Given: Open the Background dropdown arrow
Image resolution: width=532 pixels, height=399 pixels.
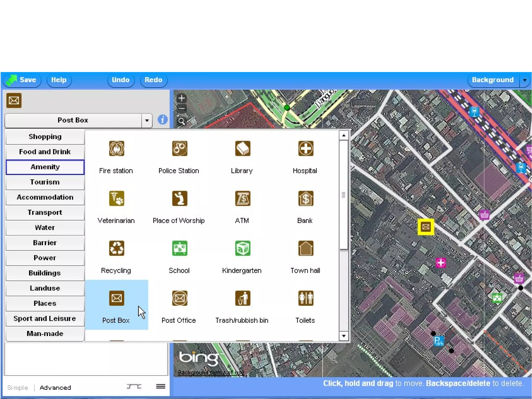Looking at the screenshot, I should pyautogui.click(x=524, y=80).
